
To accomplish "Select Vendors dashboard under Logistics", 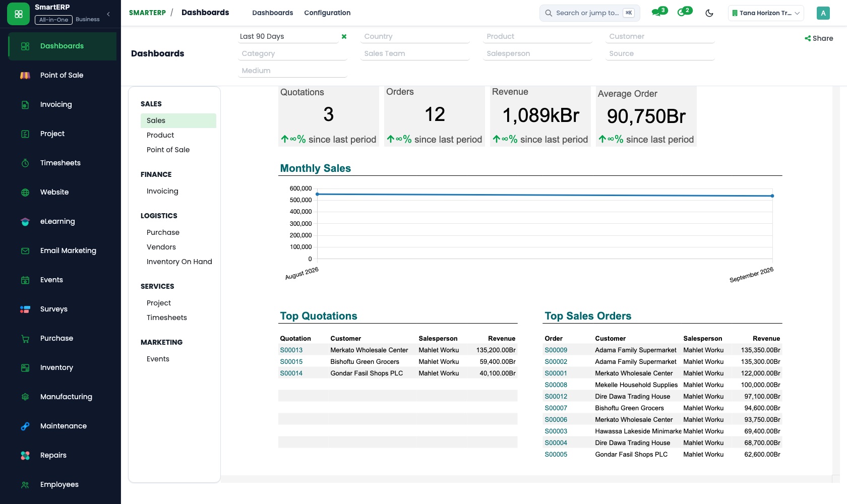I will tap(161, 247).
